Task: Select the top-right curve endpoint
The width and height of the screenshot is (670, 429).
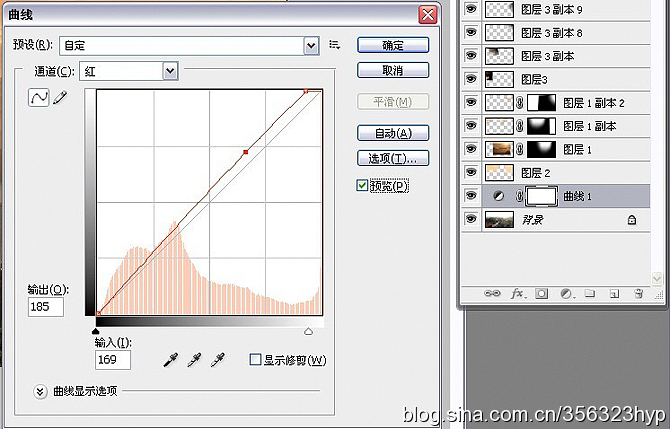Action: click(306, 91)
